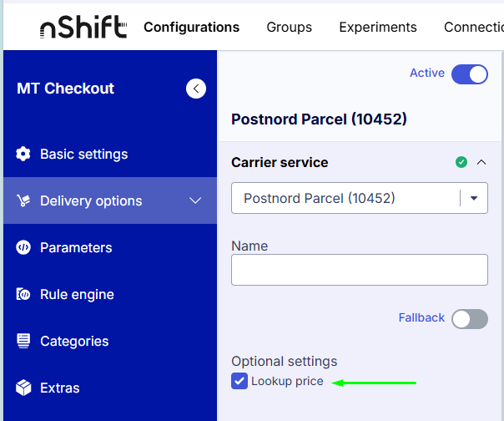Enable the Fallback toggle
Image resolution: width=504 pixels, height=421 pixels.
tap(469, 319)
